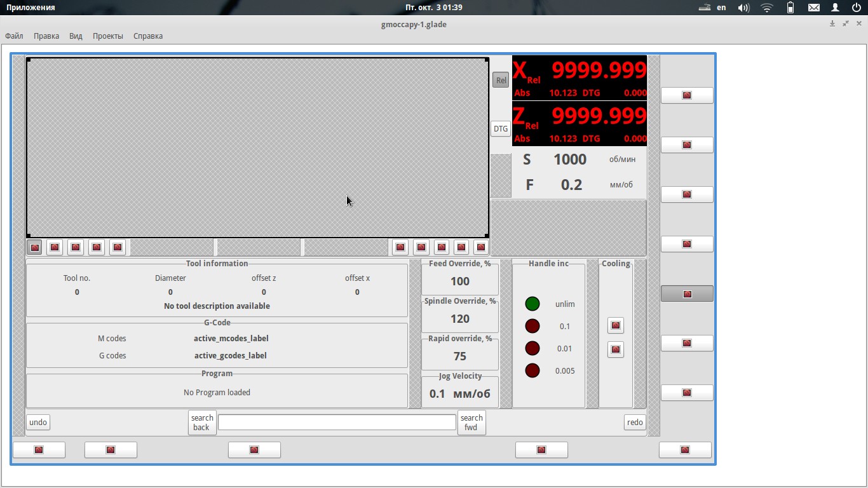Click the spindle speed value 1000

[x=570, y=159]
